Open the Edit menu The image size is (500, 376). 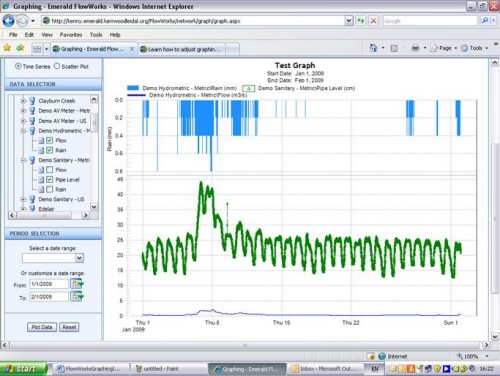click(29, 35)
